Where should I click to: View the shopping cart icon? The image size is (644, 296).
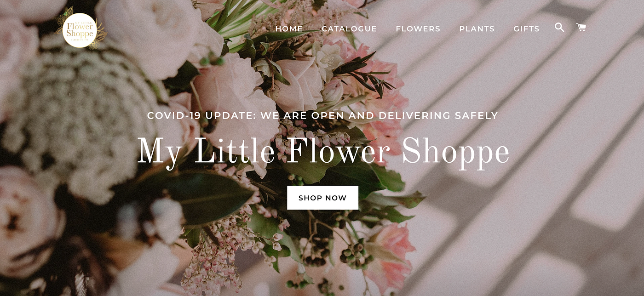tap(581, 28)
